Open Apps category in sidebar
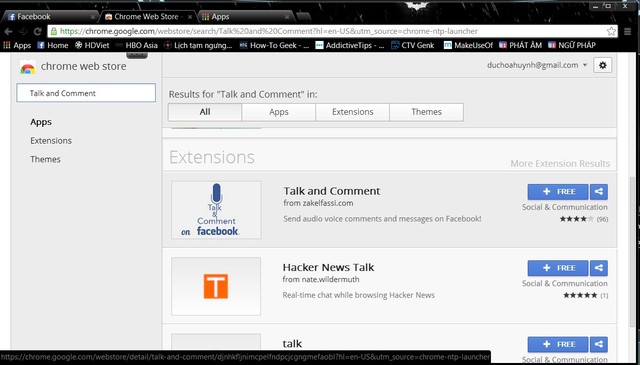640x365 pixels. (x=41, y=122)
